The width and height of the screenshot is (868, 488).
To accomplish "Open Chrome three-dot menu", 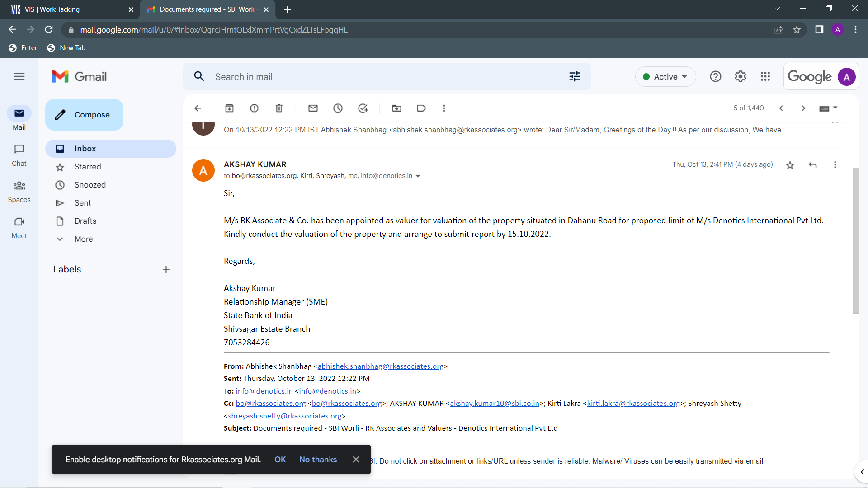I will click(x=855, y=30).
